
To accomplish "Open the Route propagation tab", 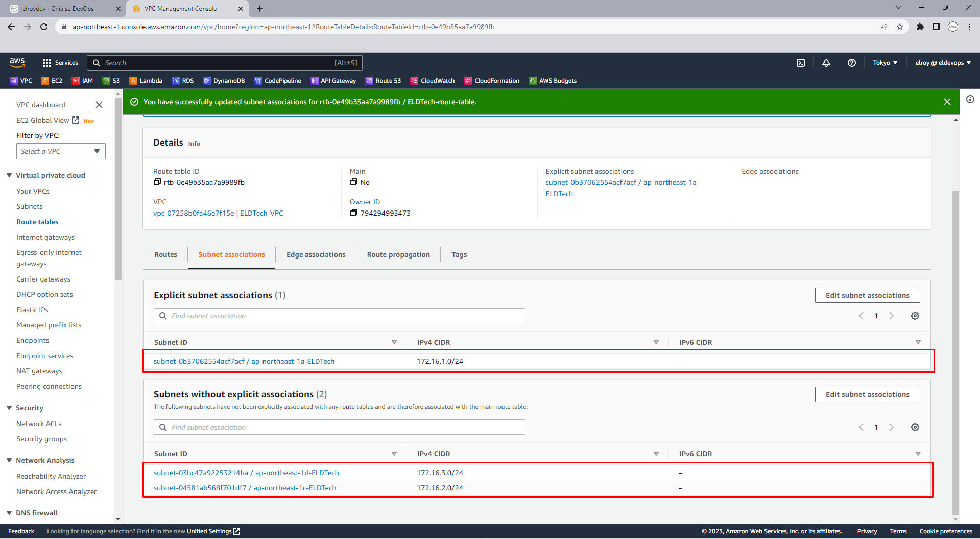I will 398,254.
